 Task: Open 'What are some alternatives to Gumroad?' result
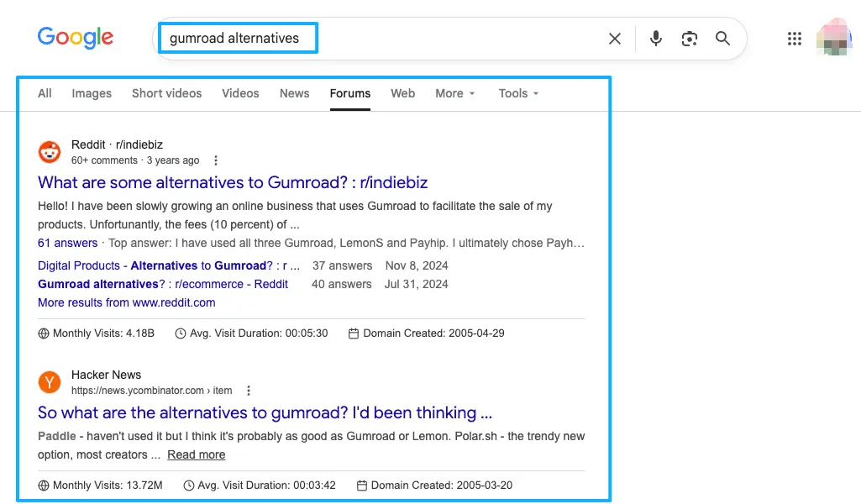click(x=233, y=182)
